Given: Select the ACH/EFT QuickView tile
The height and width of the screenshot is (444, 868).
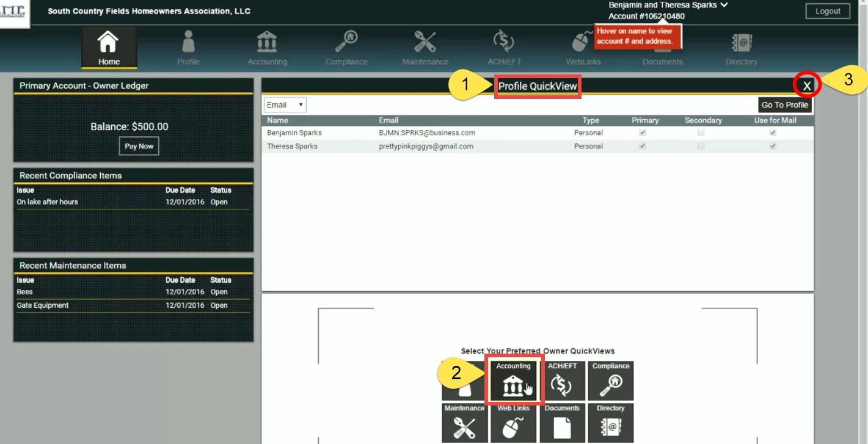Looking at the screenshot, I should coord(562,382).
